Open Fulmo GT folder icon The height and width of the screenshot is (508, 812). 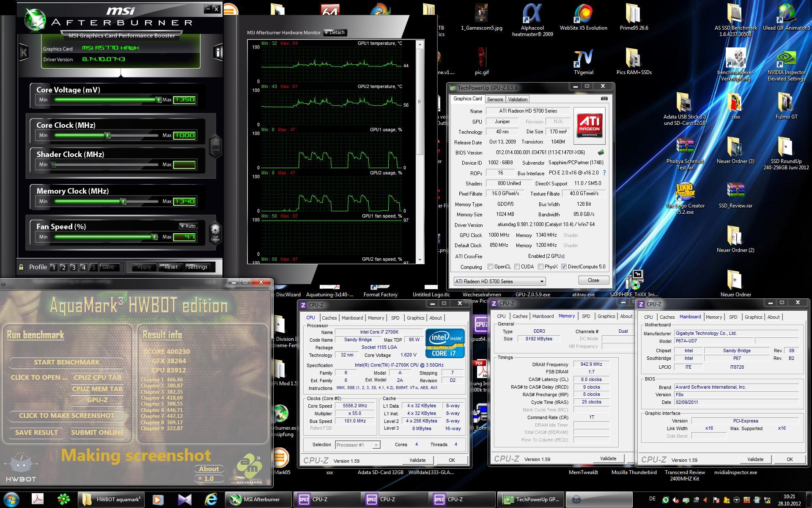(786, 106)
